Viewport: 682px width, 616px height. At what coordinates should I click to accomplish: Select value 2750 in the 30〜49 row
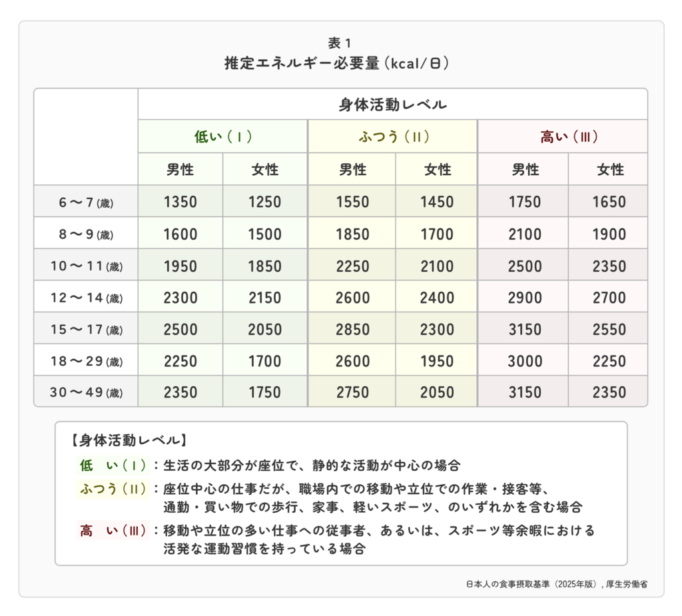coord(352,393)
